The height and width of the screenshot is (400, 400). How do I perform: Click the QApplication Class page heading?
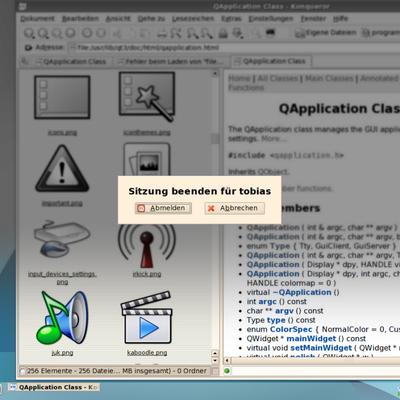click(x=339, y=109)
